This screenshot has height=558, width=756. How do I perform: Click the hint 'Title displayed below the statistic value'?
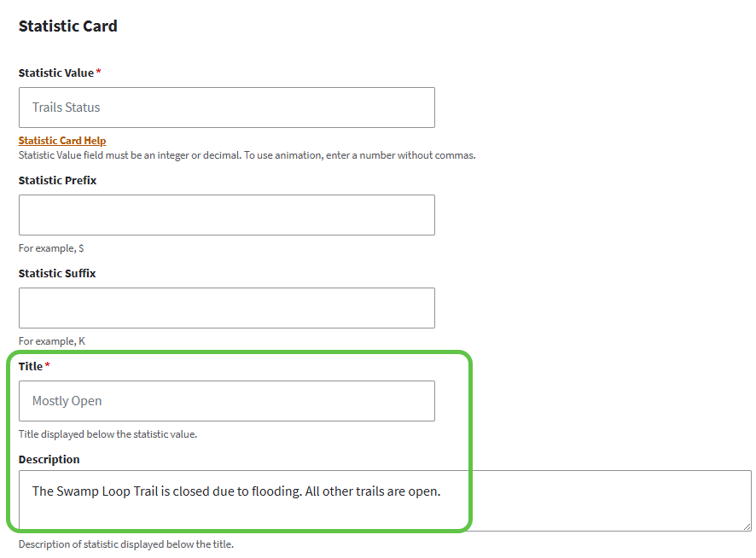point(108,434)
